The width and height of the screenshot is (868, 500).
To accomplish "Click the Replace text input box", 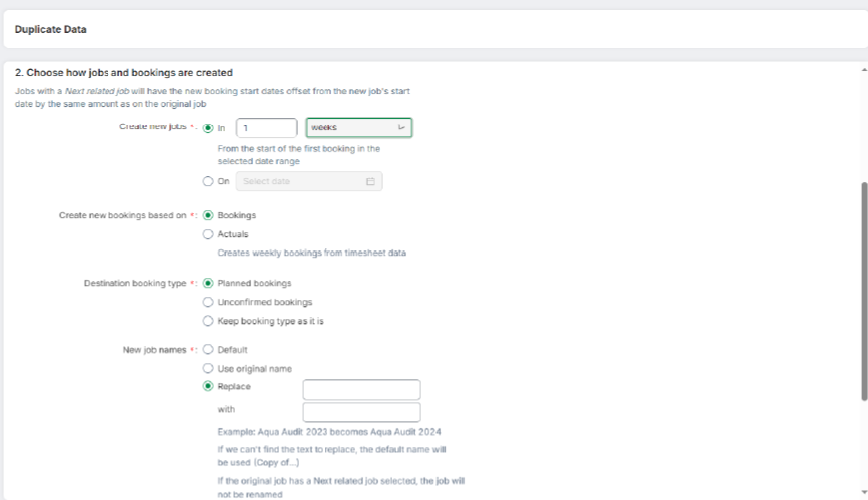I will [360, 389].
